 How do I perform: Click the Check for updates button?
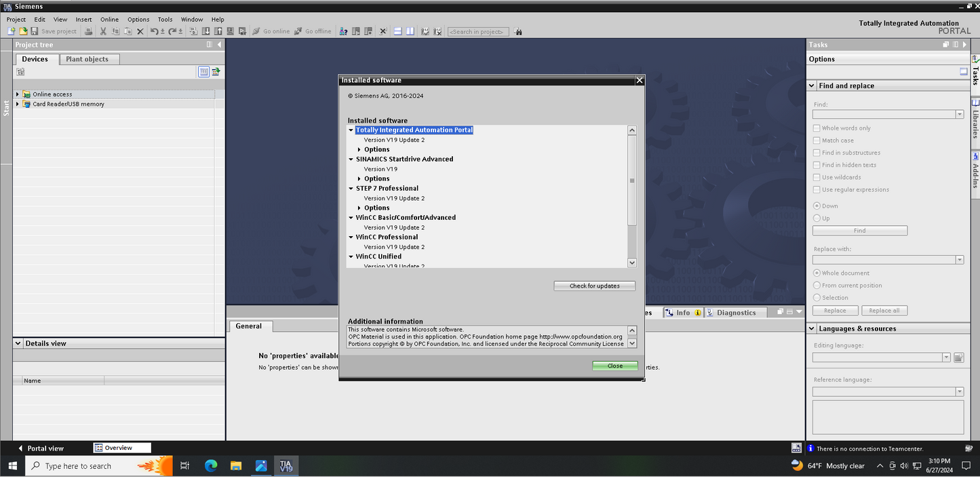[594, 286]
